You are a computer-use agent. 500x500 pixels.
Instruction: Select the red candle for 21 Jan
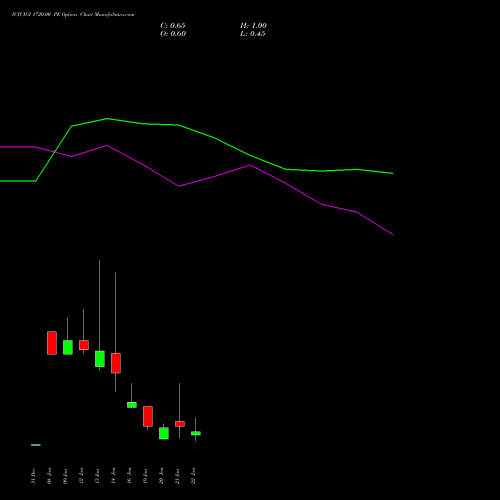coord(180,424)
